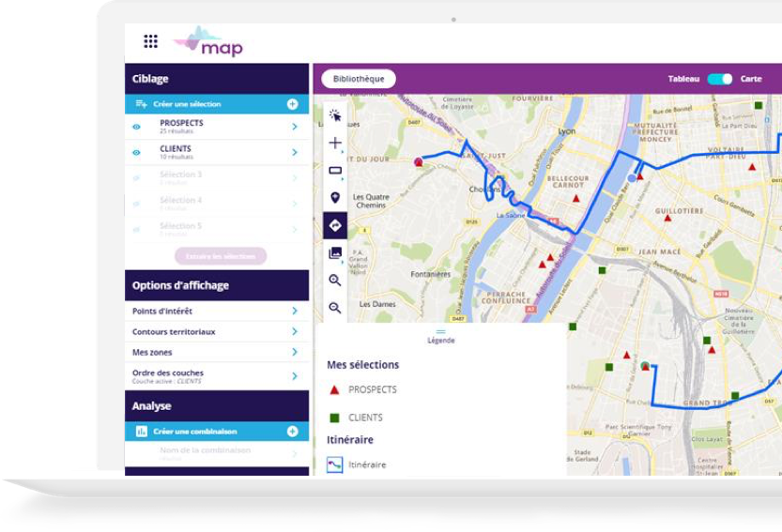
Task: Click the Créer une sélection plus button
Action: click(x=292, y=104)
